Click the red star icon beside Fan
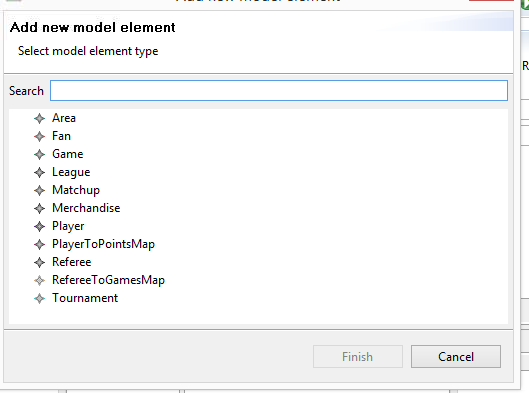The height and width of the screenshot is (393, 529). coord(39,136)
